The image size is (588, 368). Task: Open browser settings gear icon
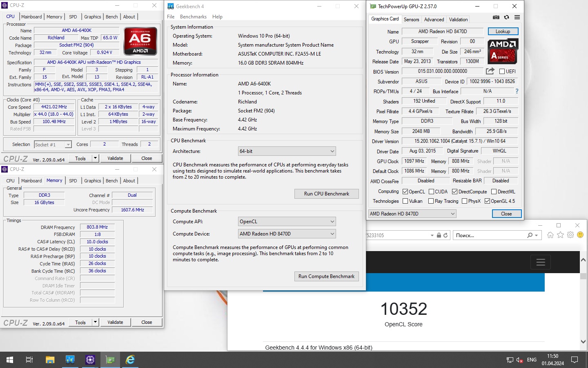[570, 235]
